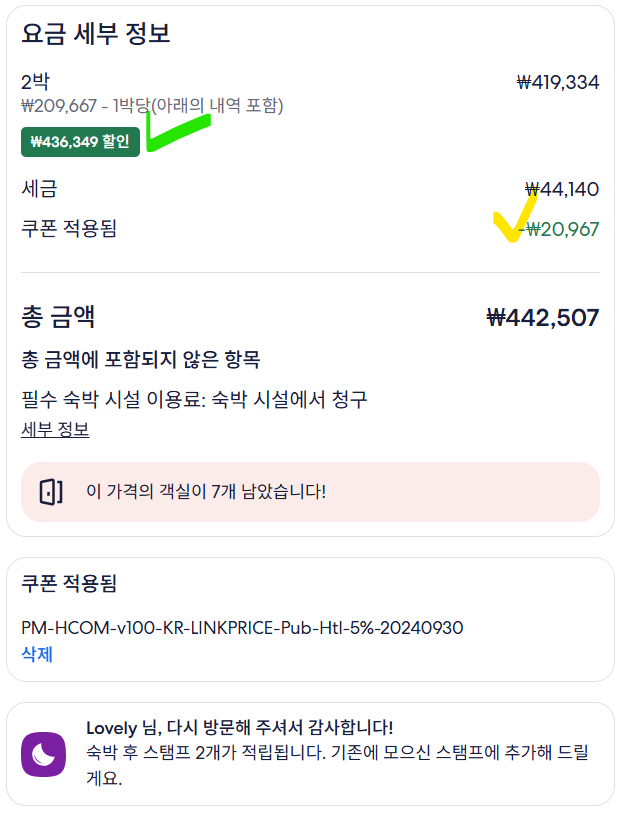Viewport: 623px width, 817px height.
Task: Select the green ₩436,349 discount badge
Action: click(79, 144)
